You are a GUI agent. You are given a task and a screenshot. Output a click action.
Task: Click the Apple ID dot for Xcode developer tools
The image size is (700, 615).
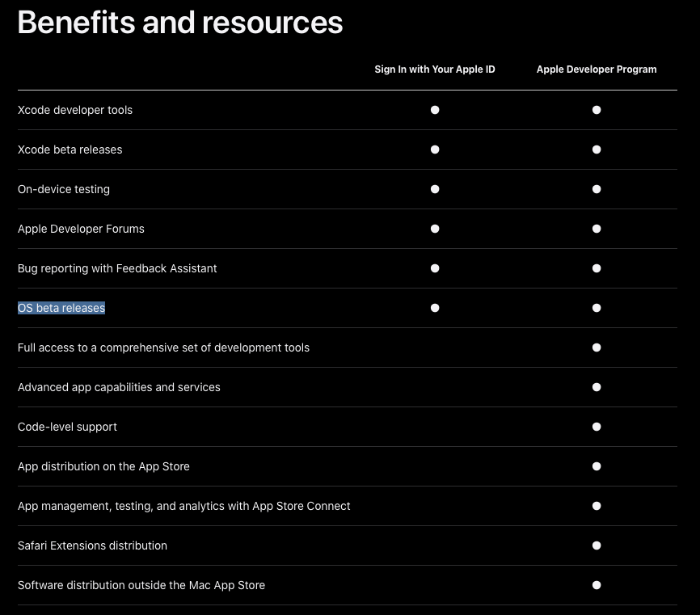(x=435, y=110)
